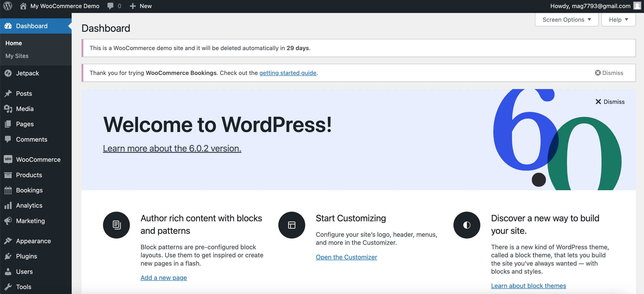Open the Analytics menu

point(36,205)
